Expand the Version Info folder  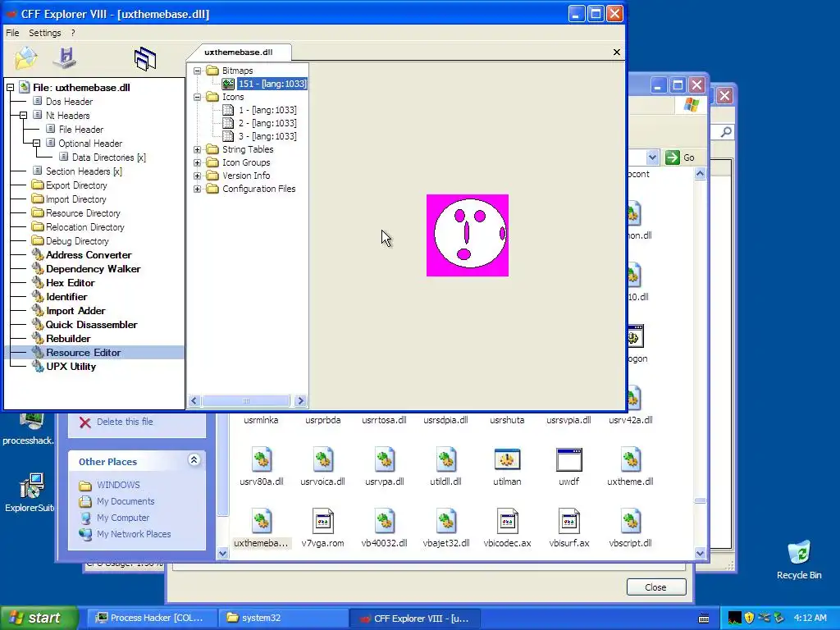[x=197, y=176]
